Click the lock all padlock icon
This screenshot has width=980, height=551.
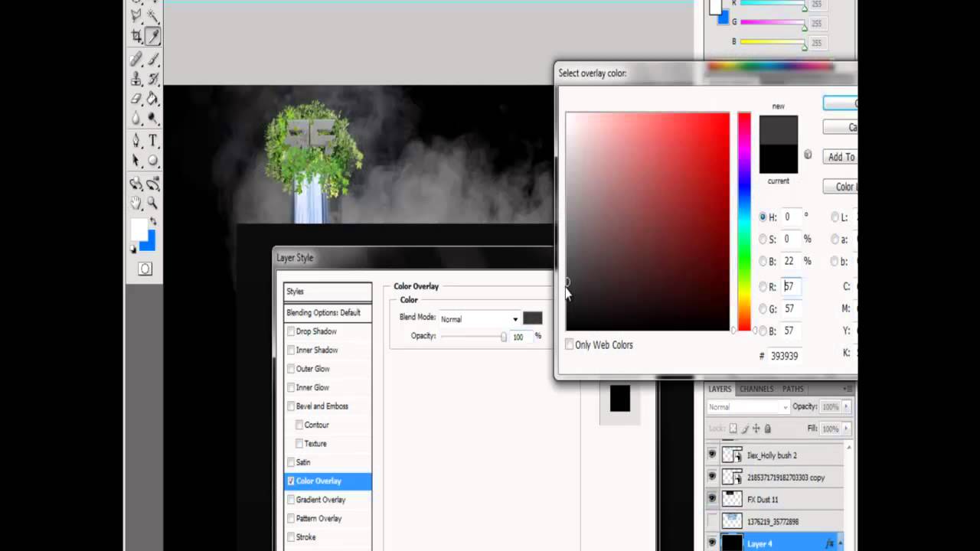[x=767, y=429]
